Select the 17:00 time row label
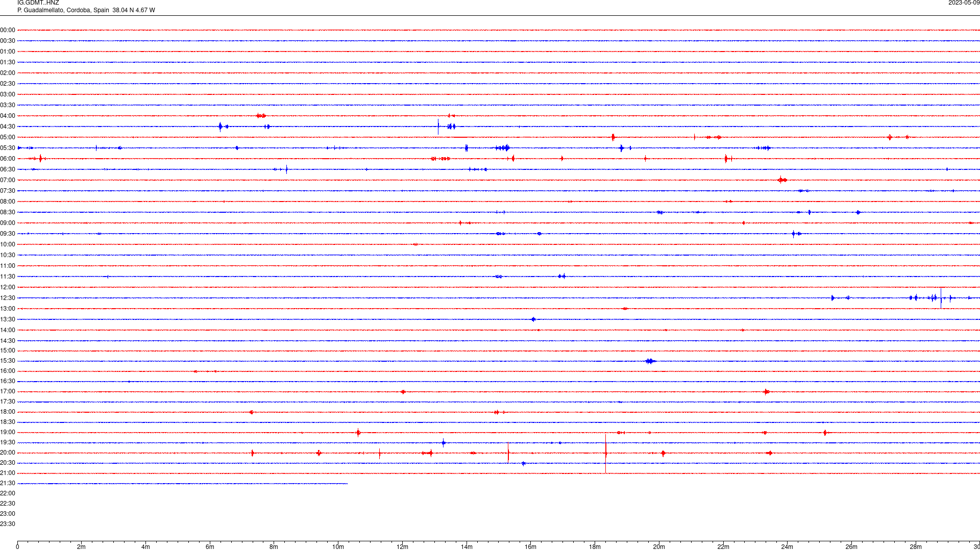This screenshot has width=980, height=551. click(8, 391)
